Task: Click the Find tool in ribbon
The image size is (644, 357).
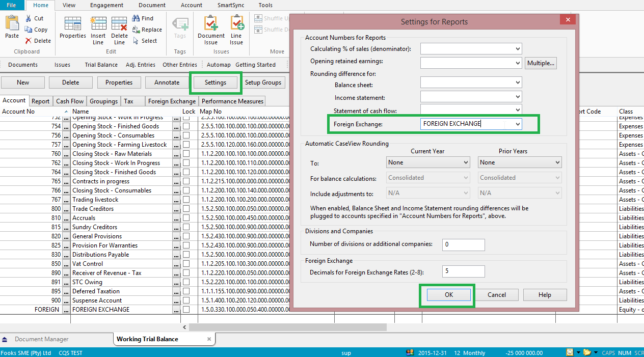Action: (x=143, y=18)
